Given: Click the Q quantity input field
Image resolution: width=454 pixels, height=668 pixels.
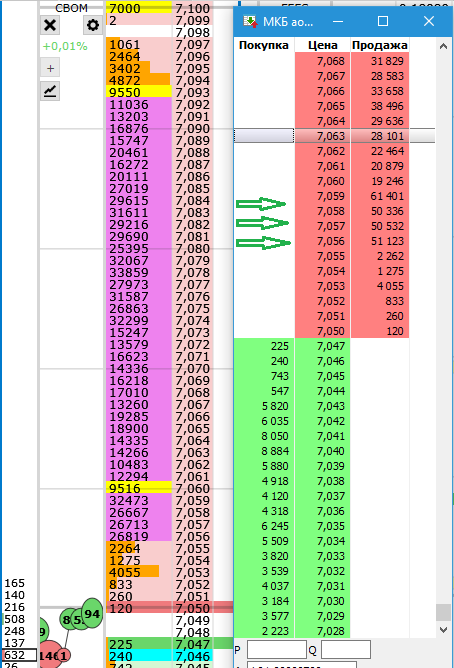Looking at the screenshot, I should (345, 650).
